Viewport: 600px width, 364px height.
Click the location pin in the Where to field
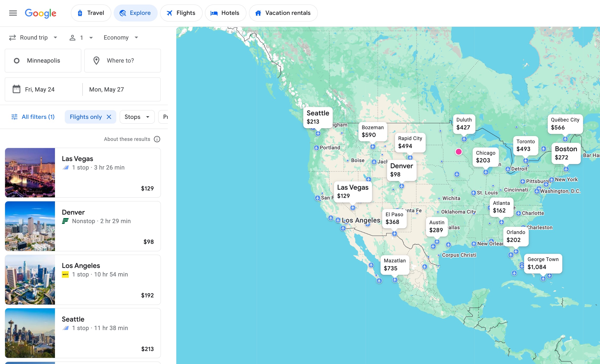[96, 60]
